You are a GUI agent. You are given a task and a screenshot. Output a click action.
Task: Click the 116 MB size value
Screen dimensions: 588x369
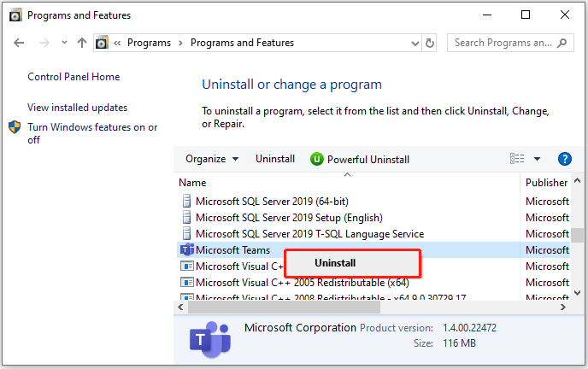tap(459, 343)
